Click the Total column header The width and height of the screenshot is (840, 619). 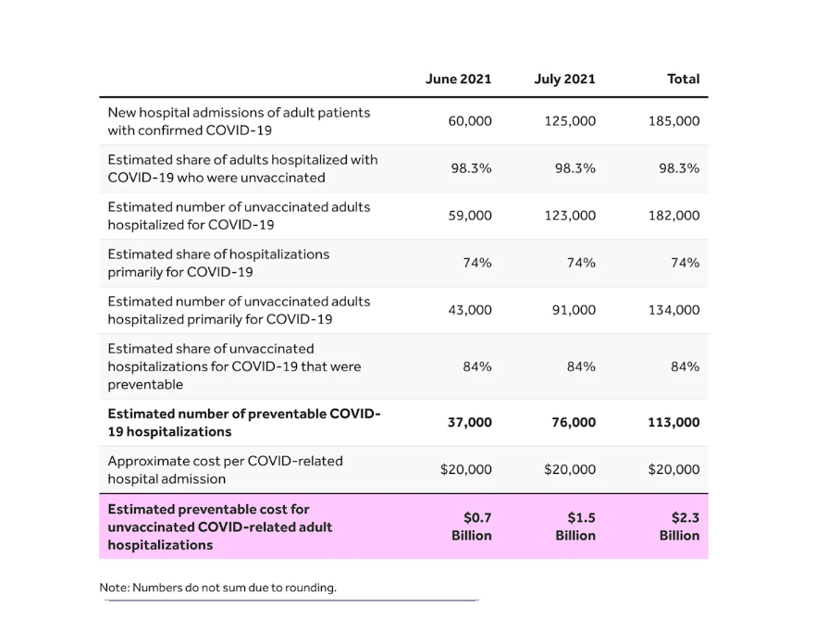tap(683, 79)
